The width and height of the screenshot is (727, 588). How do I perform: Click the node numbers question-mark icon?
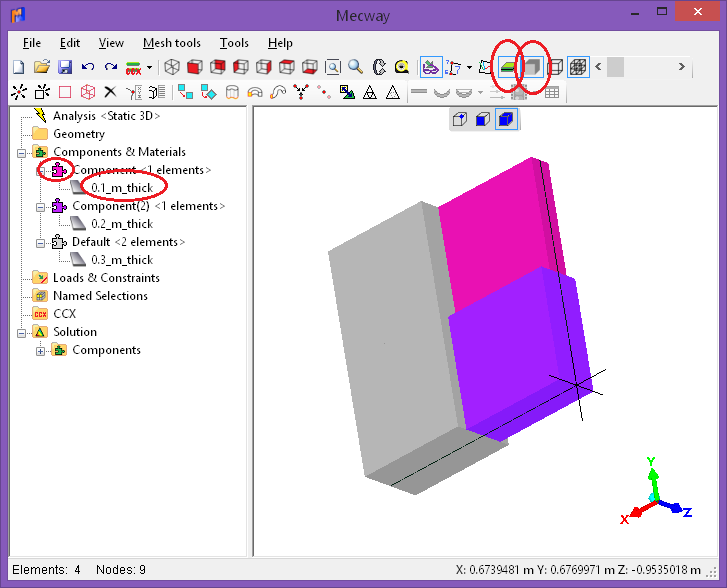tap(453, 68)
